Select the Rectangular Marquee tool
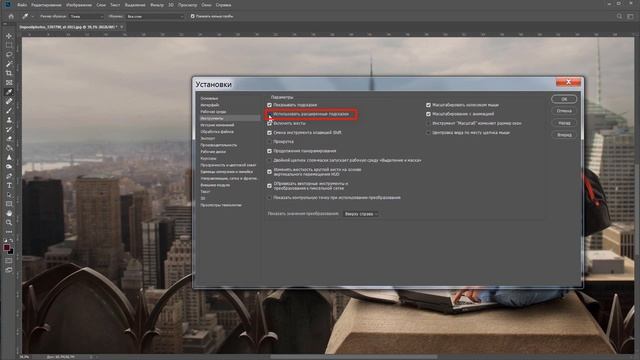 coord(9,45)
